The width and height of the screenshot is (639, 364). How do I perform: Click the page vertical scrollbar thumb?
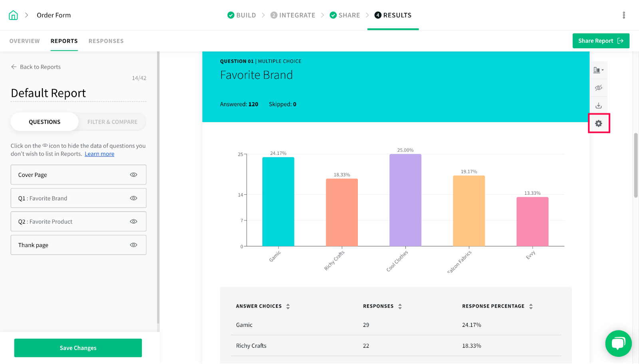(x=636, y=165)
